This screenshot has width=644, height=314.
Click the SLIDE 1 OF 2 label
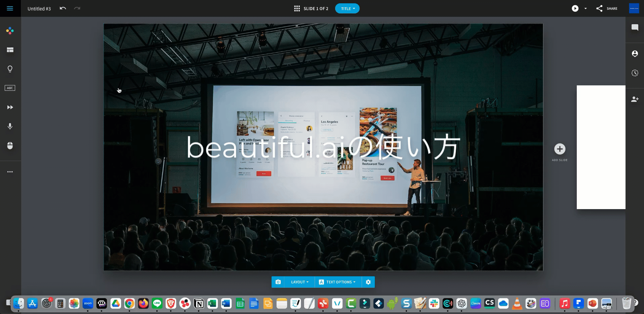pyautogui.click(x=316, y=9)
